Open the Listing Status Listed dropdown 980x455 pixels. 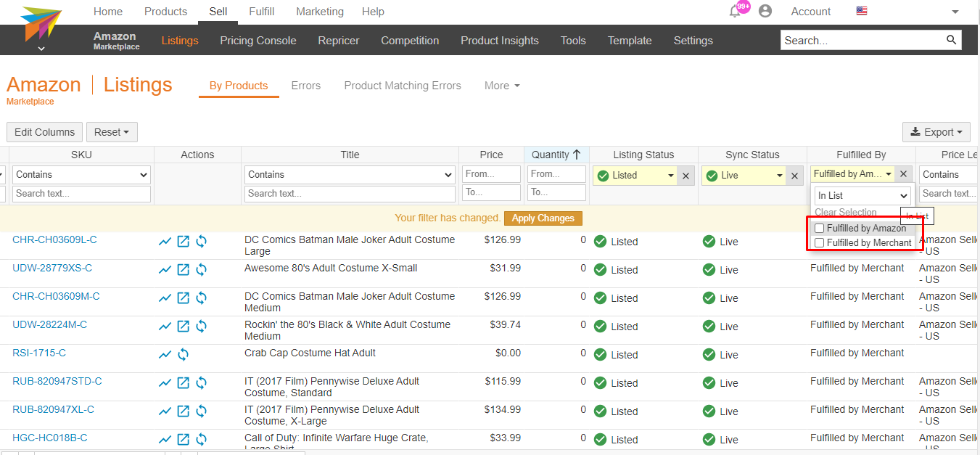[x=635, y=176]
